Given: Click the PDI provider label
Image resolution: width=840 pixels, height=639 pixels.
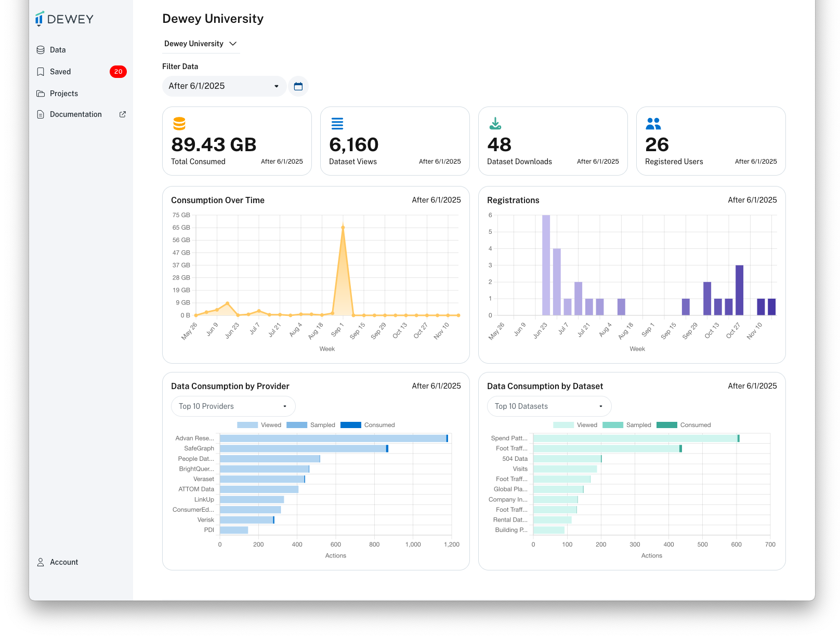Looking at the screenshot, I should (209, 530).
